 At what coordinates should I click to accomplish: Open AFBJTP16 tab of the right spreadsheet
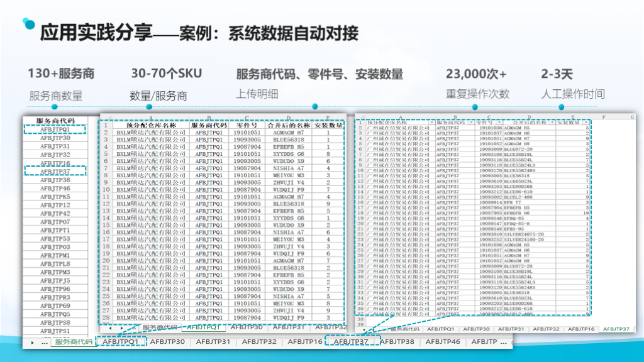point(581,329)
